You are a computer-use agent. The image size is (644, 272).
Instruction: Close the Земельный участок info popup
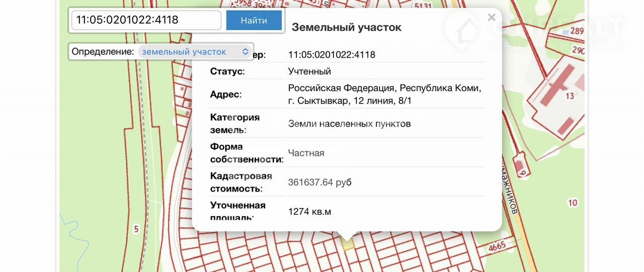[x=492, y=18]
